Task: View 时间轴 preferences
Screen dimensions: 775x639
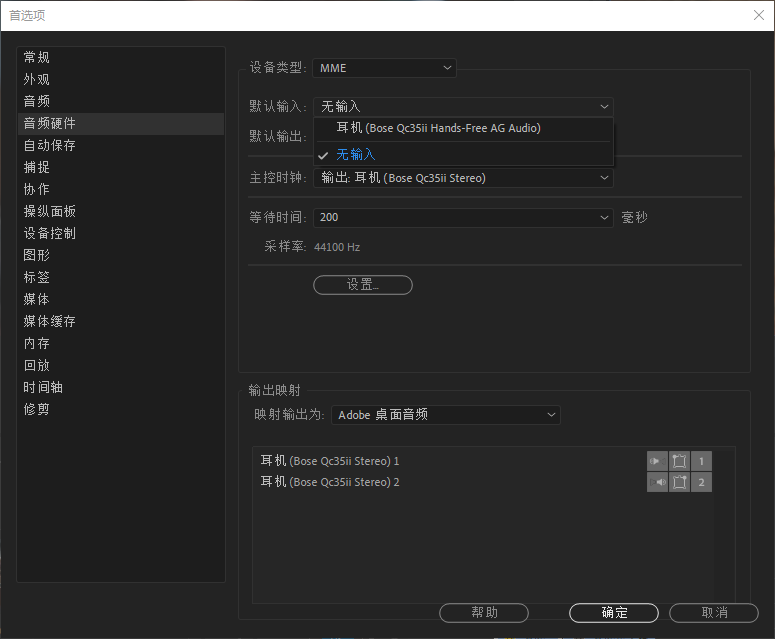Action: click(x=121, y=387)
